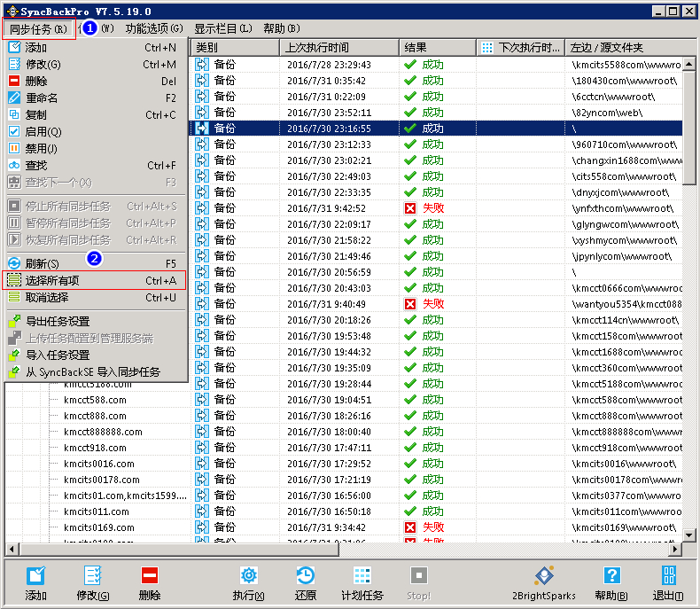Click the horizontal scrollbar thumb
The height and width of the screenshot is (609, 700).
pyautogui.click(x=179, y=550)
